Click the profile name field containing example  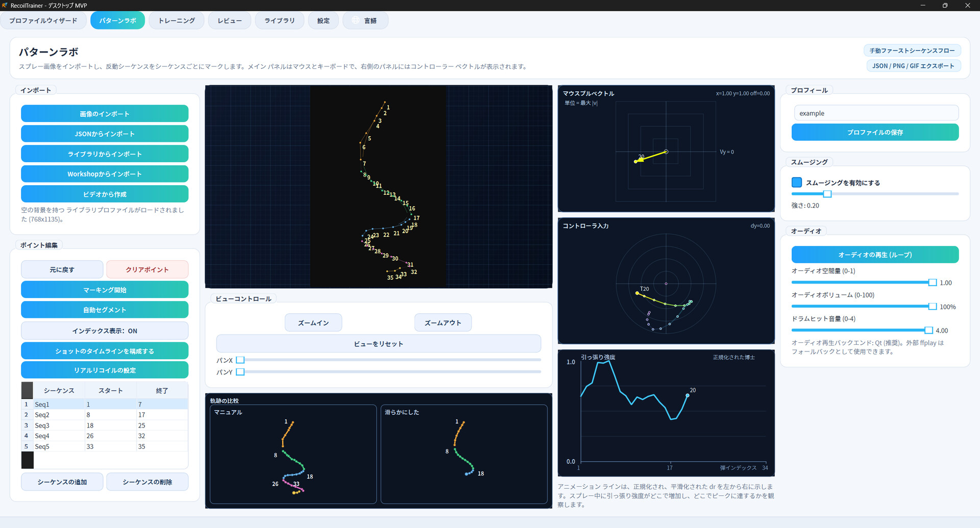click(x=876, y=113)
